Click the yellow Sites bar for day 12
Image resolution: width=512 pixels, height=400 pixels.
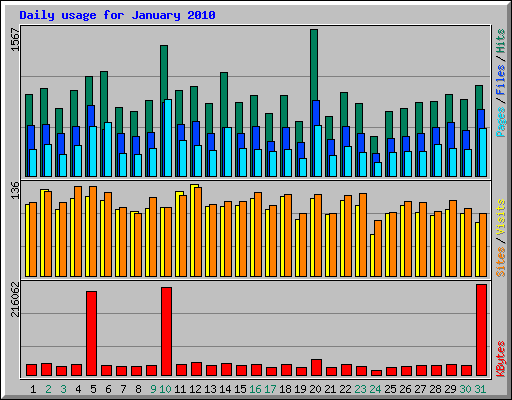[194, 231]
